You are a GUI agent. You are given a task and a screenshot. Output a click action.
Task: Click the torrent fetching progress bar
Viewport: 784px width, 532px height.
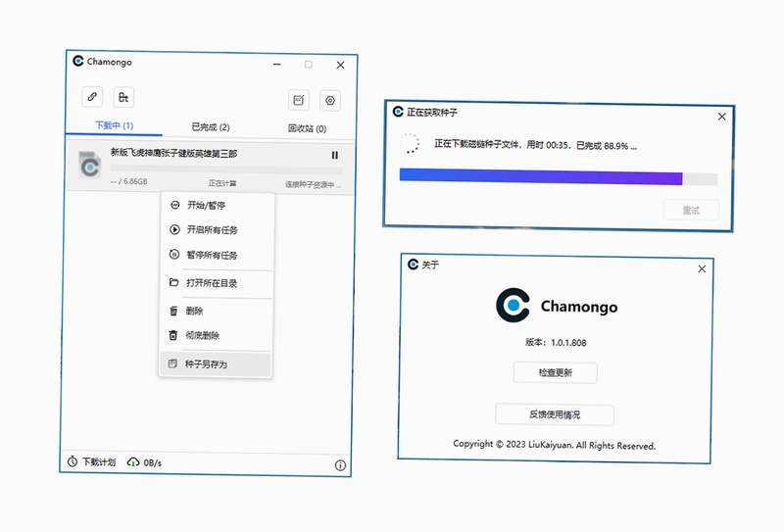tap(559, 177)
